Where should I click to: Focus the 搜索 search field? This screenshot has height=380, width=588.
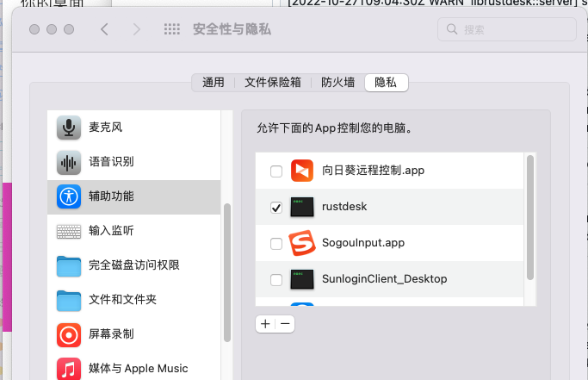click(506, 29)
